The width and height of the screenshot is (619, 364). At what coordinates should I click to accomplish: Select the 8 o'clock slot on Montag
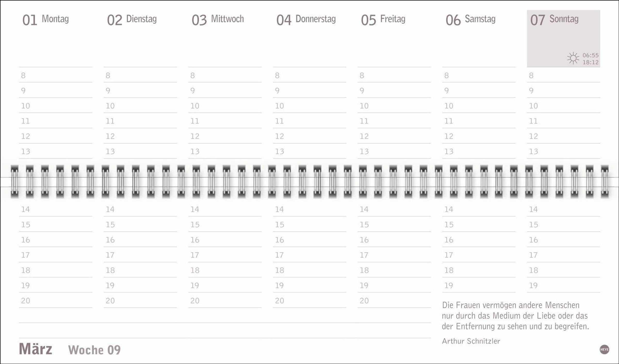pos(55,76)
